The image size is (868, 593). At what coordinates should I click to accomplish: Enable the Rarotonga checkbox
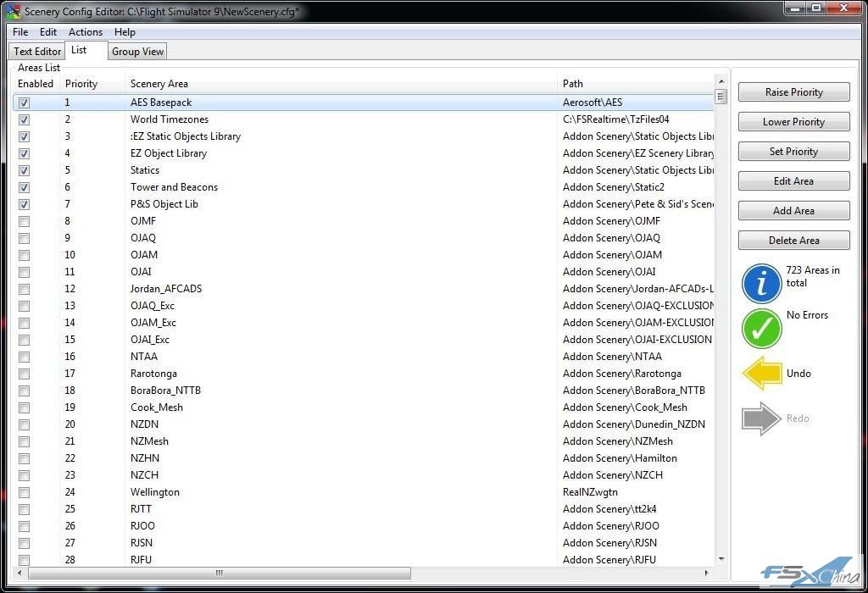pos(24,374)
